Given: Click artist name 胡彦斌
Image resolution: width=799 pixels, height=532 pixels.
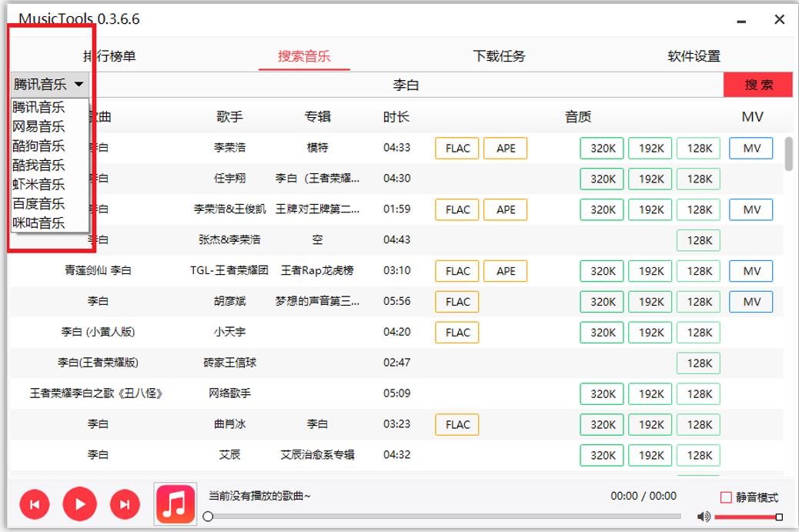Looking at the screenshot, I should 230,301.
